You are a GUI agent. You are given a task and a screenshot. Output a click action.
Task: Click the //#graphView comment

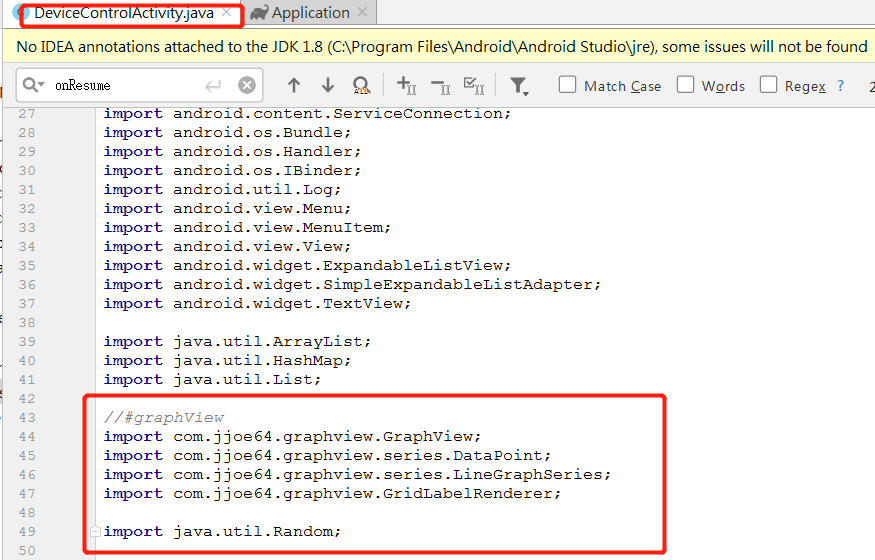[164, 417]
